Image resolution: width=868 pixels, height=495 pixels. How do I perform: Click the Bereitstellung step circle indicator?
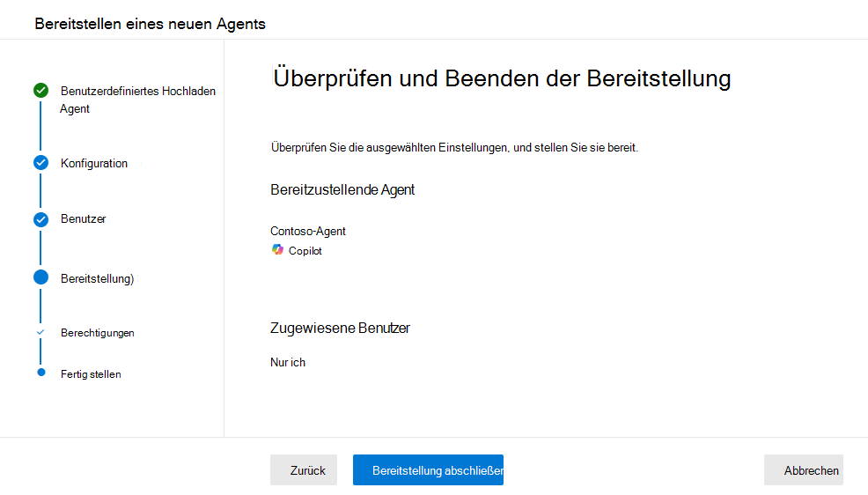pyautogui.click(x=41, y=277)
